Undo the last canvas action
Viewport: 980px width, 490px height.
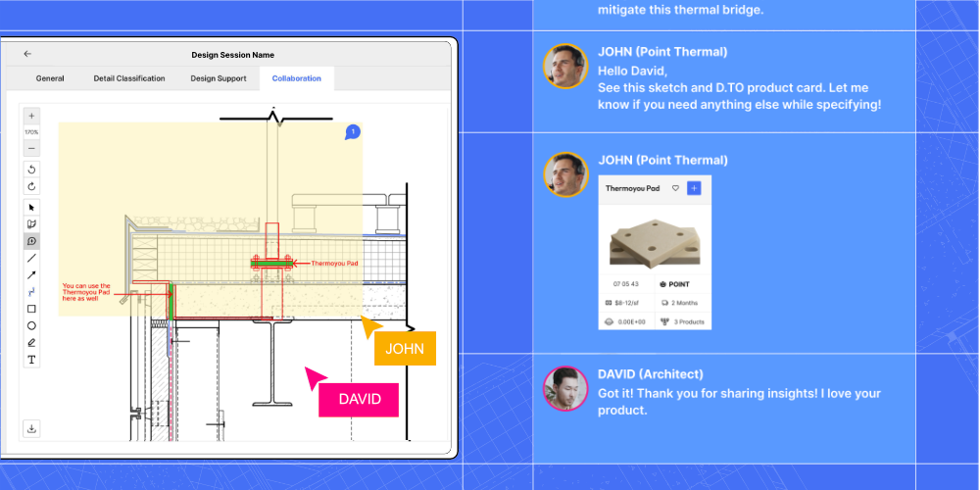pos(31,170)
